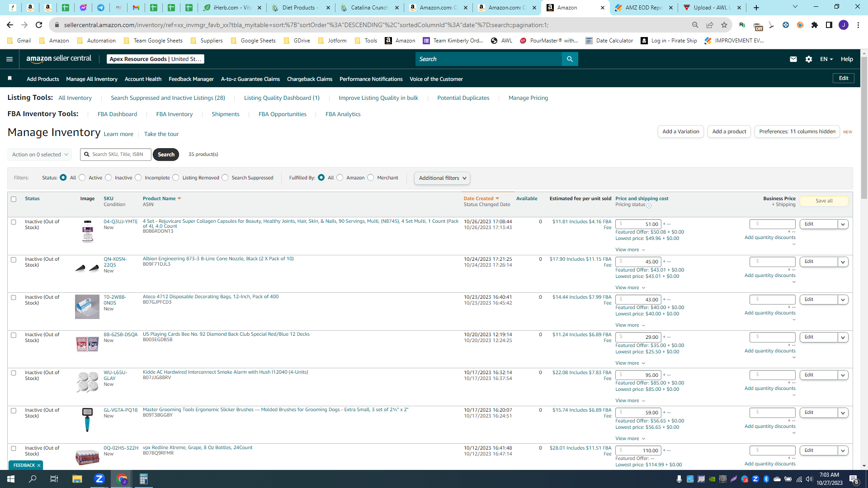Viewport: 868px width, 488px height.
Task: Click the Save all button
Action: pyautogui.click(x=824, y=201)
